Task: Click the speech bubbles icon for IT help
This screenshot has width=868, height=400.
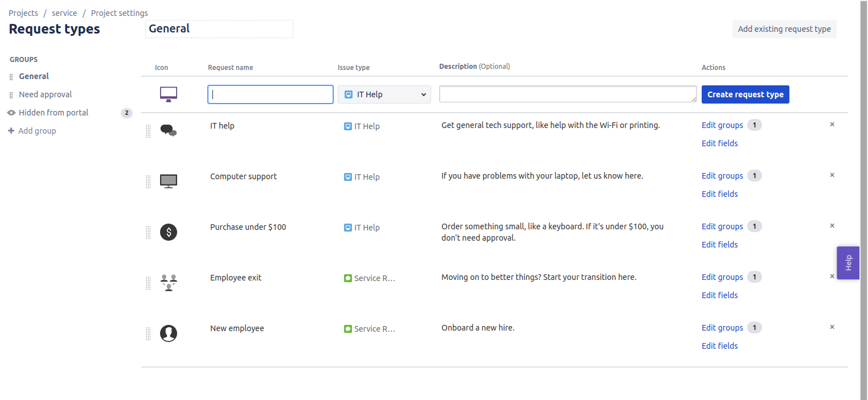Action: coord(169,131)
